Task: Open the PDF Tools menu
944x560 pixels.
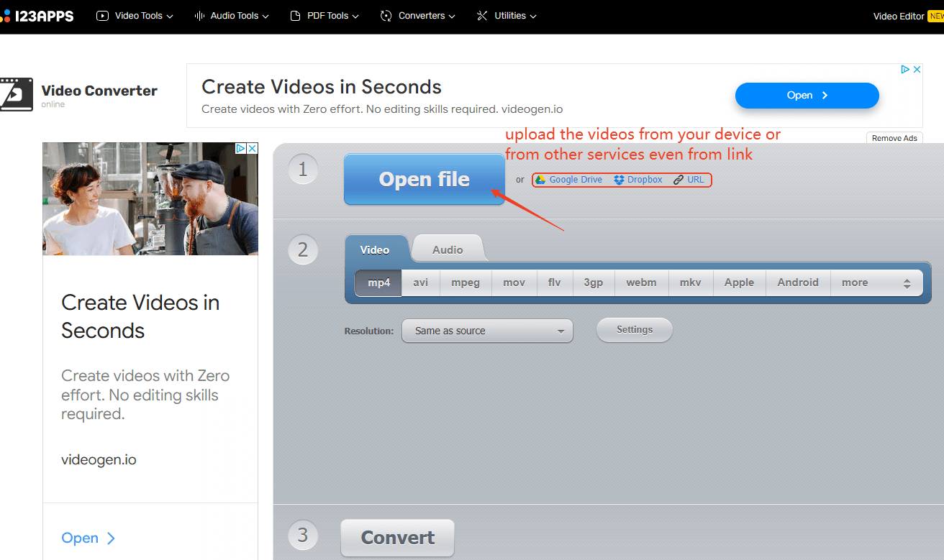Action: (324, 16)
